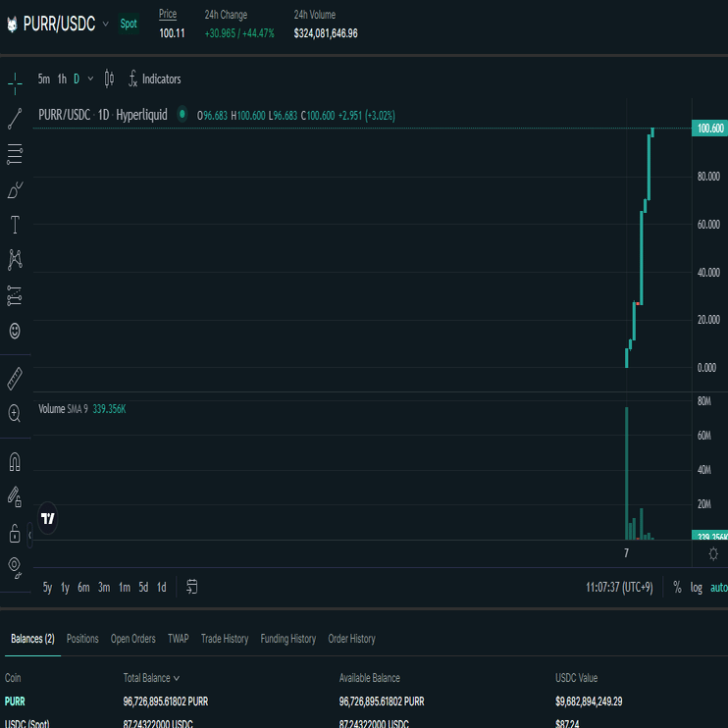
Task: Toggle log scale mode
Action: click(x=696, y=588)
